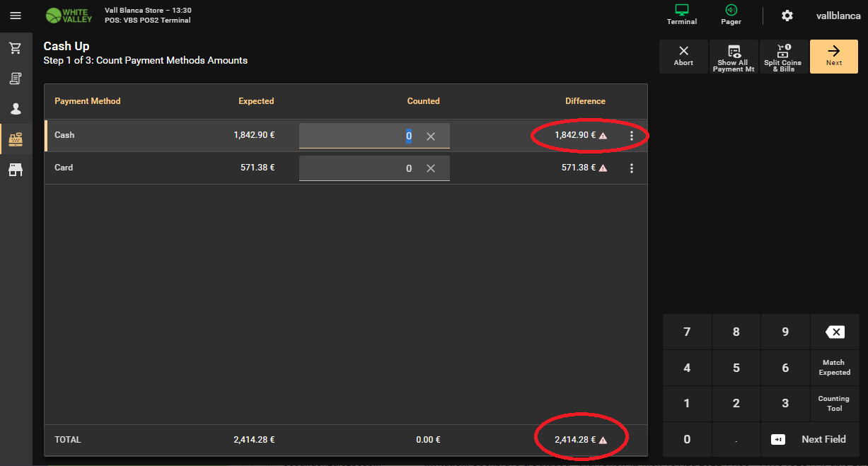Tap keypad digit 0
This screenshot has height=466, width=868.
(687, 439)
